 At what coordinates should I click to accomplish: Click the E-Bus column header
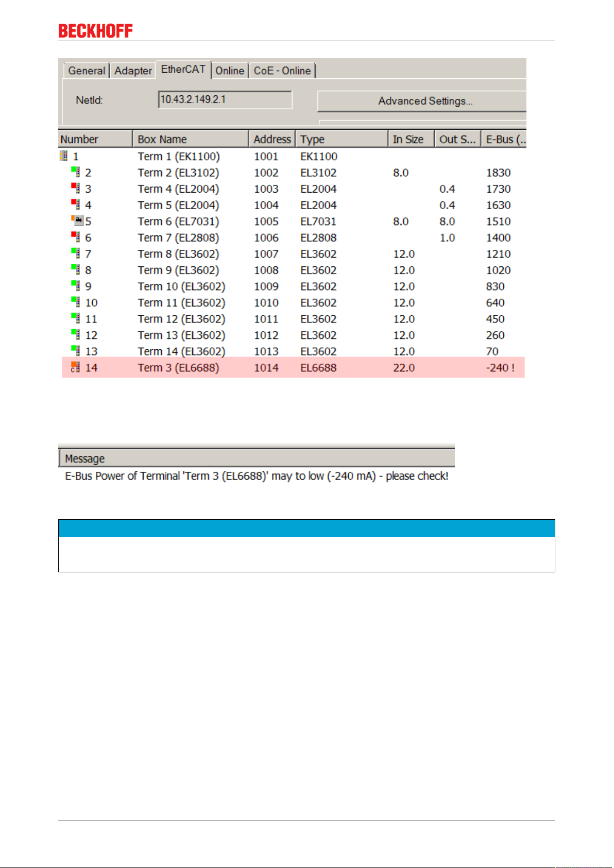pos(504,139)
